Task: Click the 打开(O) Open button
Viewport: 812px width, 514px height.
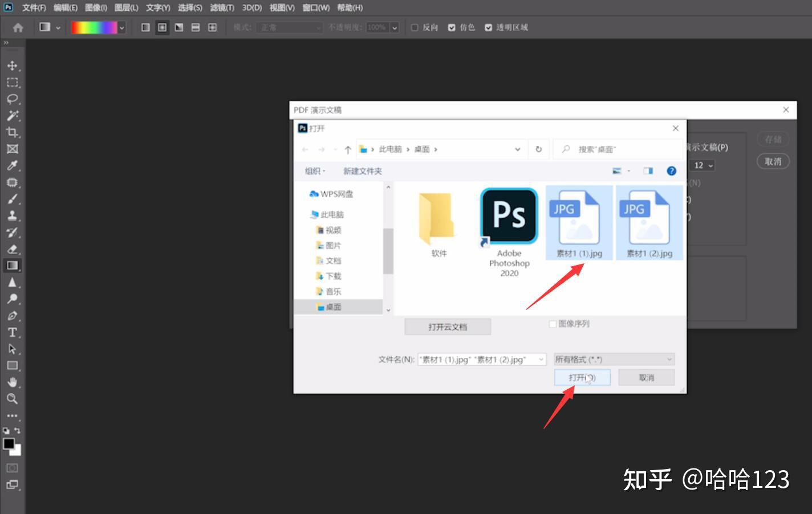Action: pos(582,377)
